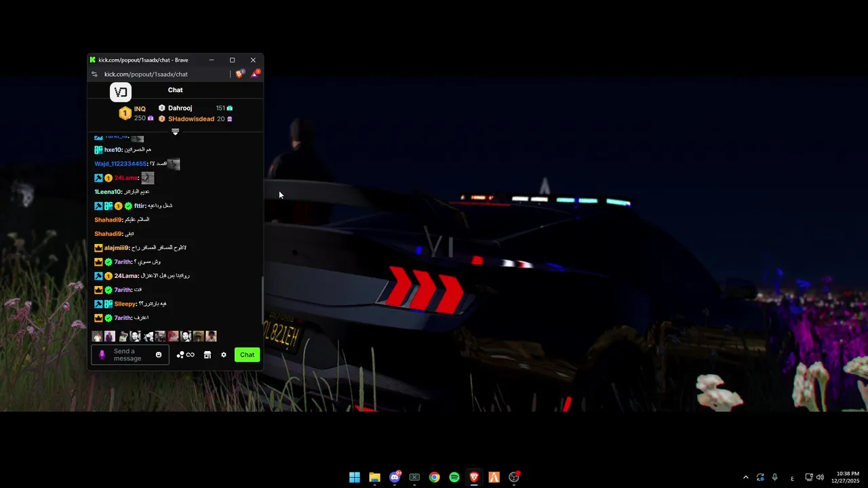Open the Brave Shields lion icon
Viewport: 868px width, 488px height.
coord(239,74)
